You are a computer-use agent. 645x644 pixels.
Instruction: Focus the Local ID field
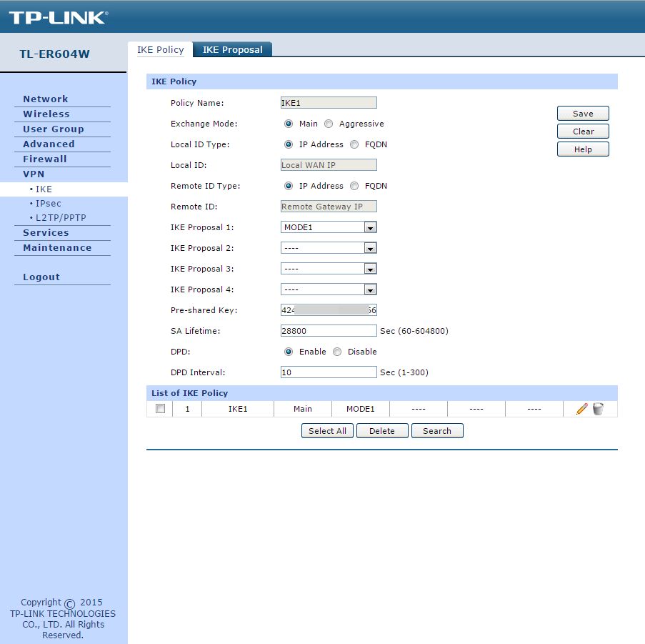point(329,165)
